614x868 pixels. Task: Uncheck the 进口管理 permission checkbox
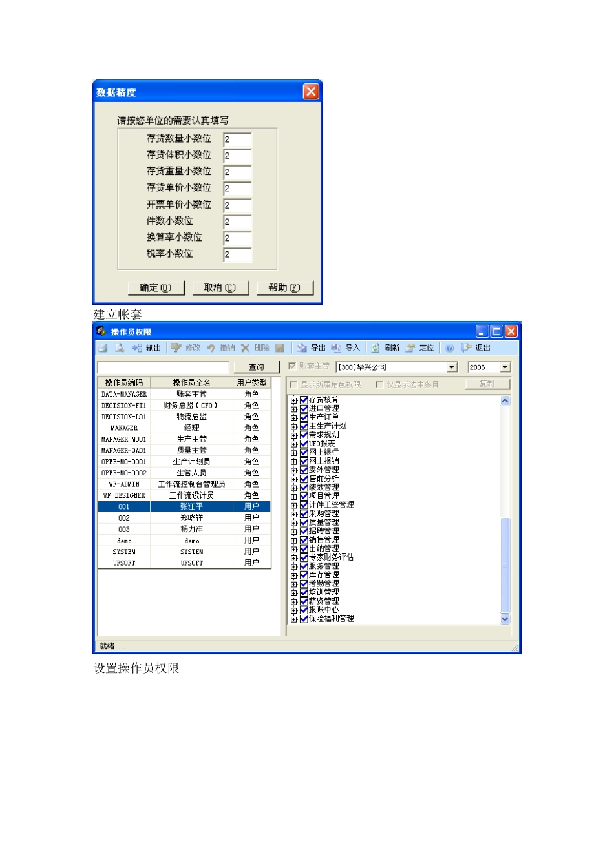pos(304,409)
